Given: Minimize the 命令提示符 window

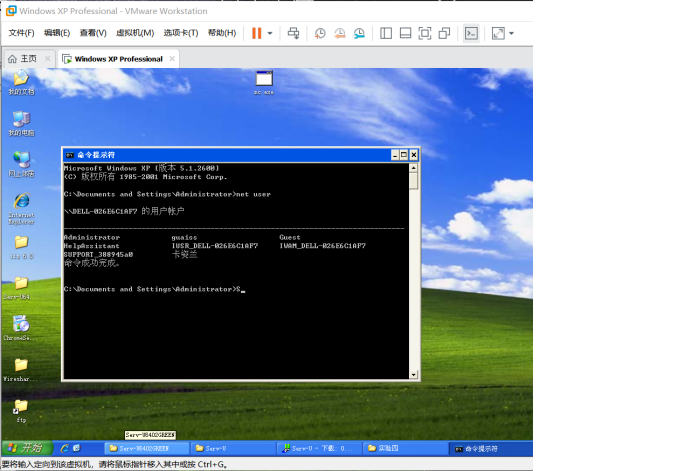Looking at the screenshot, I should 395,155.
